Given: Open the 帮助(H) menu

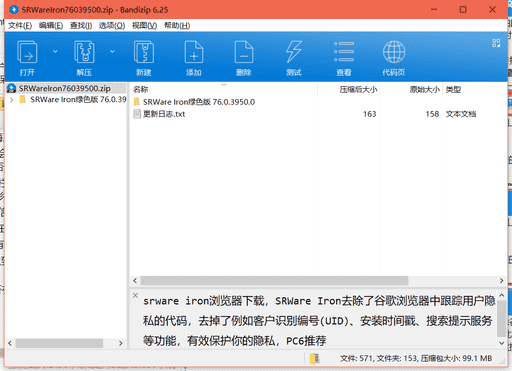Looking at the screenshot, I should click(177, 26).
